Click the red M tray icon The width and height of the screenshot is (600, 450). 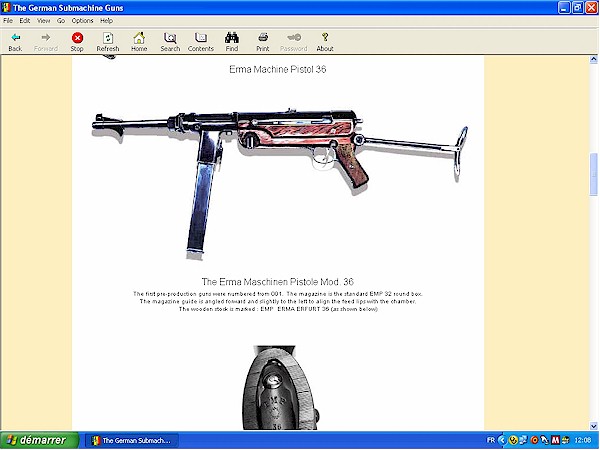pos(555,440)
